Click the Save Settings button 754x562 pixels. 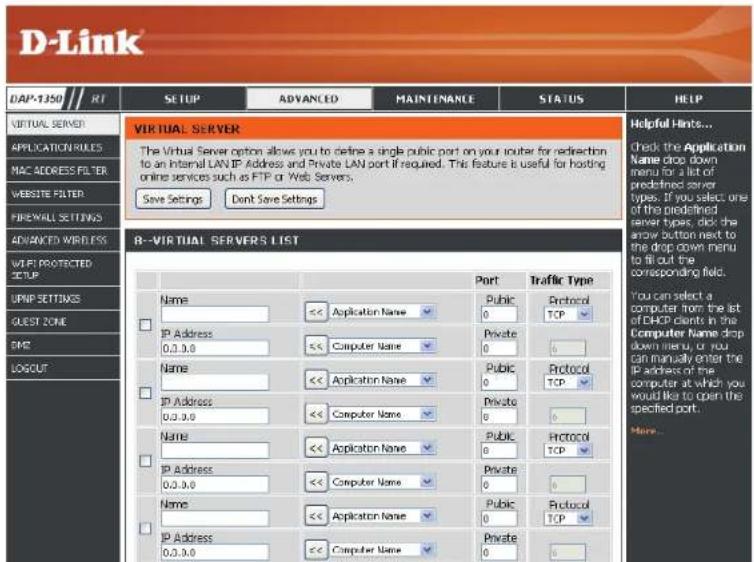tap(173, 199)
